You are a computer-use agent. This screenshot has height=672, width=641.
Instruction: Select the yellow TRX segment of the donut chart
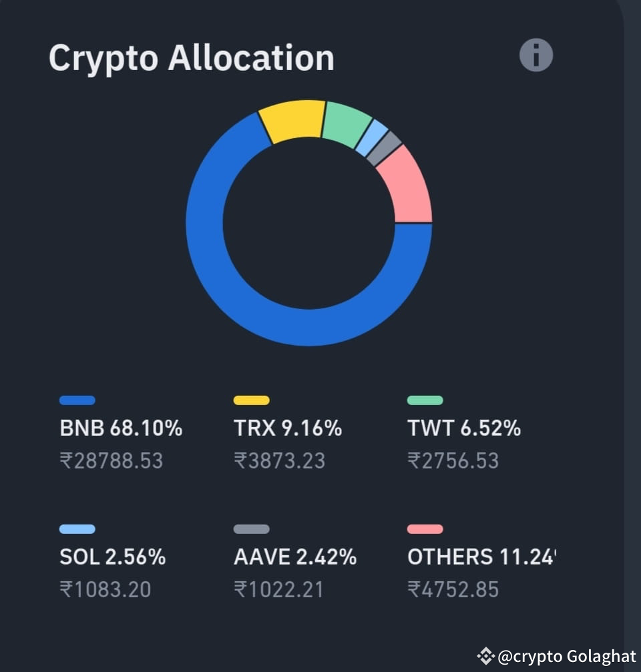294,120
